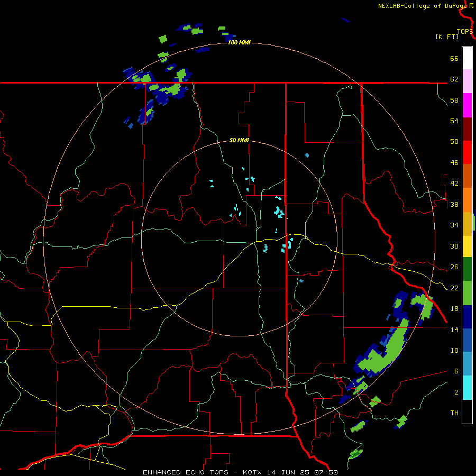Image resolution: width=476 pixels, height=476 pixels.
Task: Select the magenta color band in legend
Action: (x=467, y=105)
